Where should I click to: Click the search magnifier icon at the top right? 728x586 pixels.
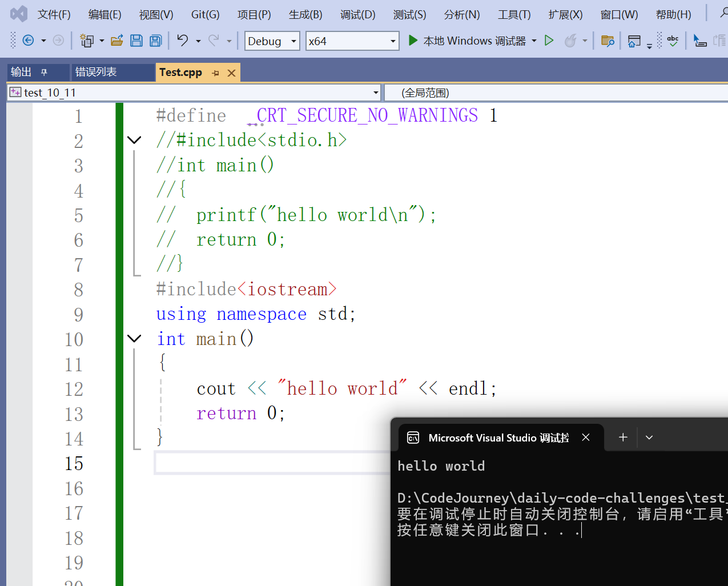[x=723, y=13]
